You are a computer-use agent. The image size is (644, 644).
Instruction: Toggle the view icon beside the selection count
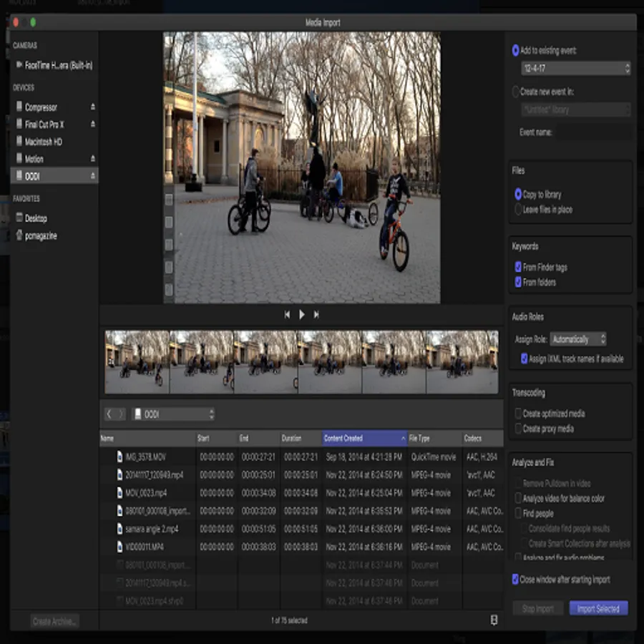pyautogui.click(x=494, y=620)
